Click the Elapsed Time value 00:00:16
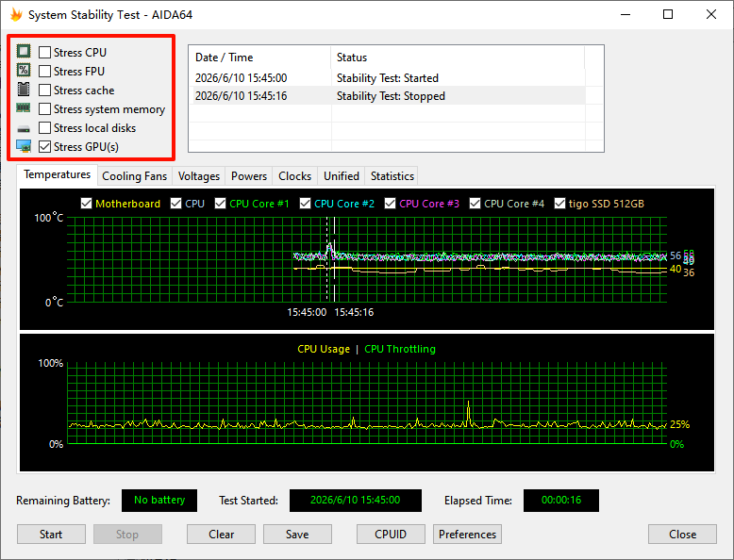Viewport: 734px width, 560px height. coord(560,500)
